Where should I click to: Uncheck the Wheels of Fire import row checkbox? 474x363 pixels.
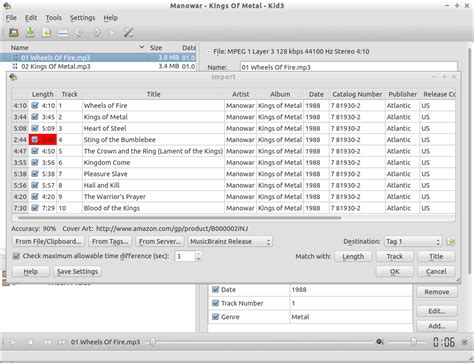coord(35,105)
